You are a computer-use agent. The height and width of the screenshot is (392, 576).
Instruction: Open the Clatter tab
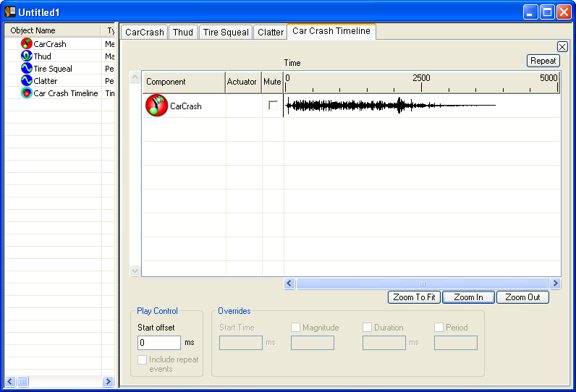tap(271, 33)
